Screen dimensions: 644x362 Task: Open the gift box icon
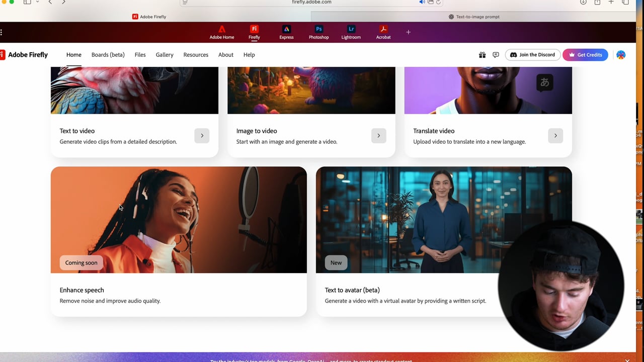click(x=482, y=55)
